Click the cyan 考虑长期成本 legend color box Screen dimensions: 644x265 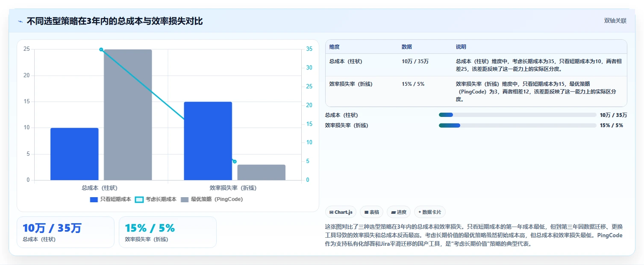click(139, 199)
